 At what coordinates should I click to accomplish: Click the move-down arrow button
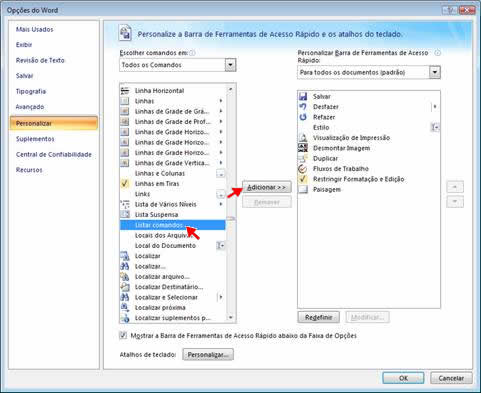455,202
